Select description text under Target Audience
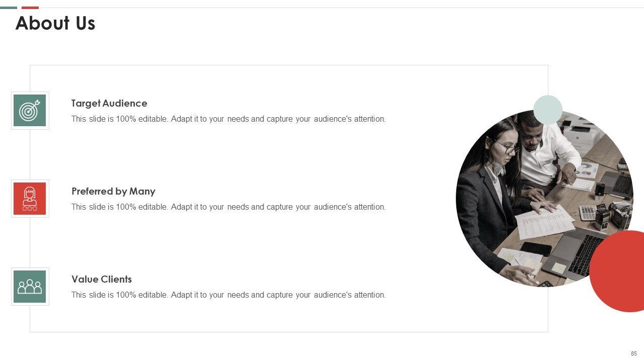 coord(228,119)
